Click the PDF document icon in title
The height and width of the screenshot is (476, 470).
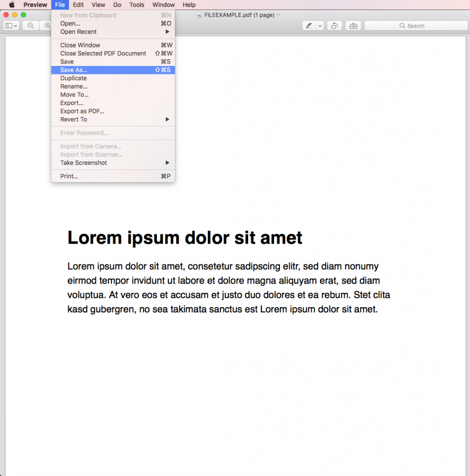pyautogui.click(x=199, y=15)
